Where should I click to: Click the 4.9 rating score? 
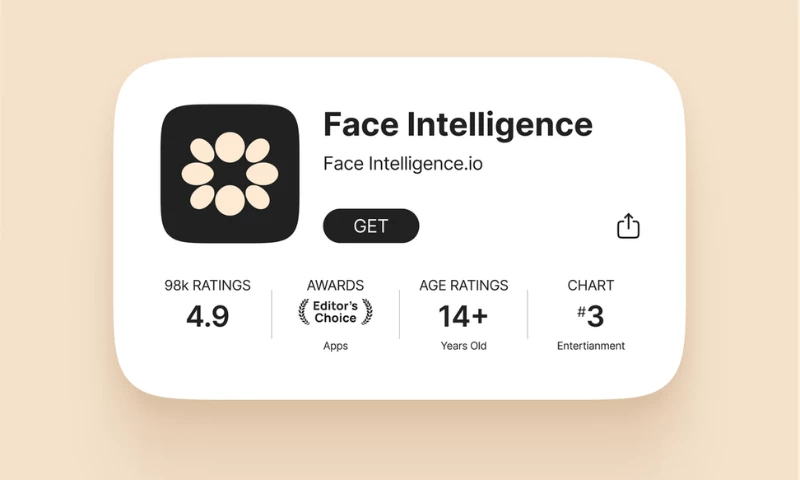pyautogui.click(x=207, y=316)
